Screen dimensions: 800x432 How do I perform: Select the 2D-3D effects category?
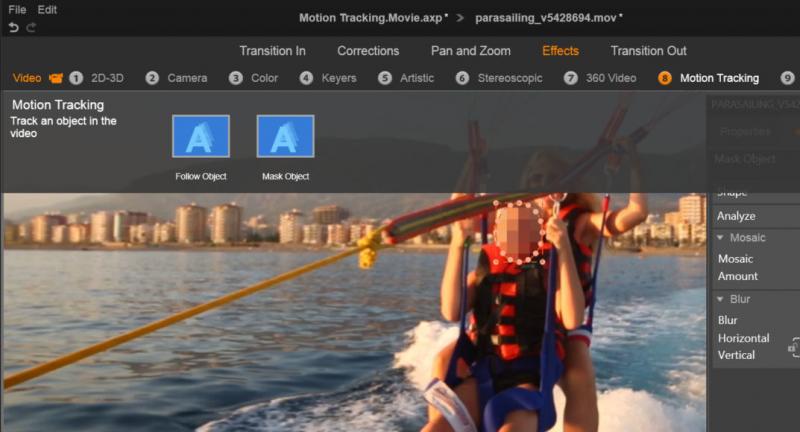(x=107, y=78)
